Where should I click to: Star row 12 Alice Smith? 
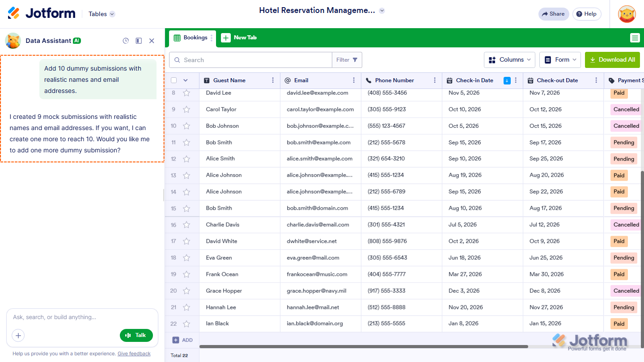click(186, 159)
